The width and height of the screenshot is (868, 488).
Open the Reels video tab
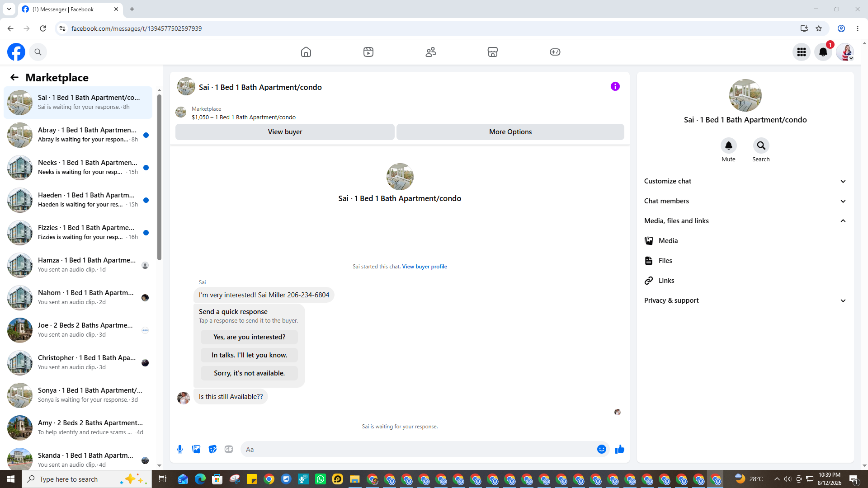[x=368, y=52]
